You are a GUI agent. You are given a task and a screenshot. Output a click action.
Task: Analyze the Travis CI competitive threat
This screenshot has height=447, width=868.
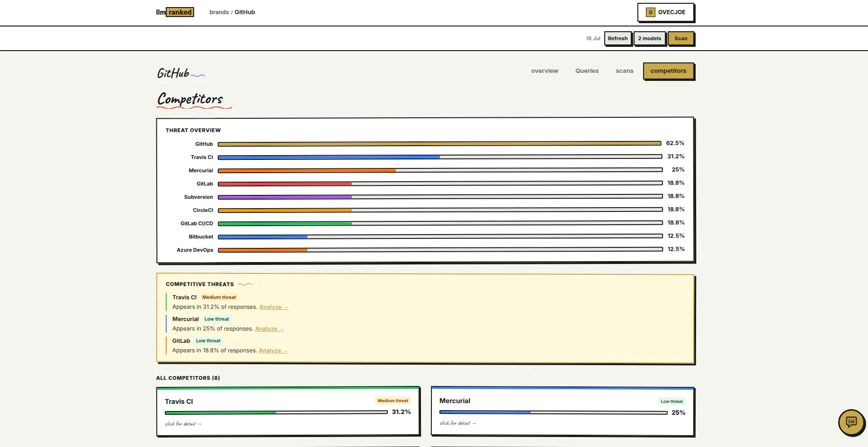tap(274, 307)
